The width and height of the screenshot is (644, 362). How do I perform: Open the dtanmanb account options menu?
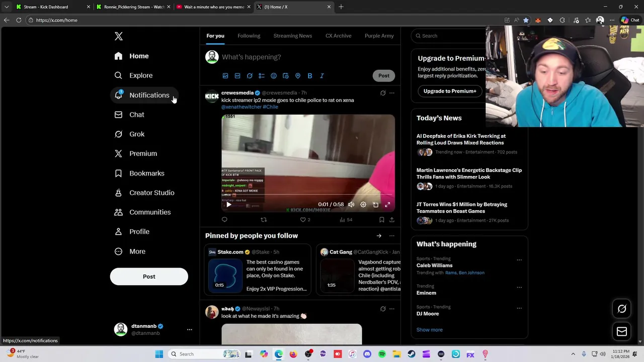point(190,329)
